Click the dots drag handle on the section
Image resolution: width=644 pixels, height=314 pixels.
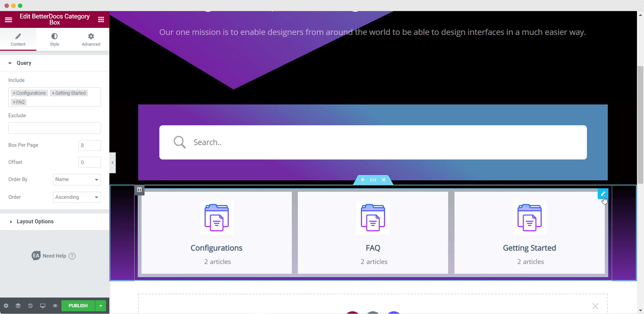coord(373,180)
